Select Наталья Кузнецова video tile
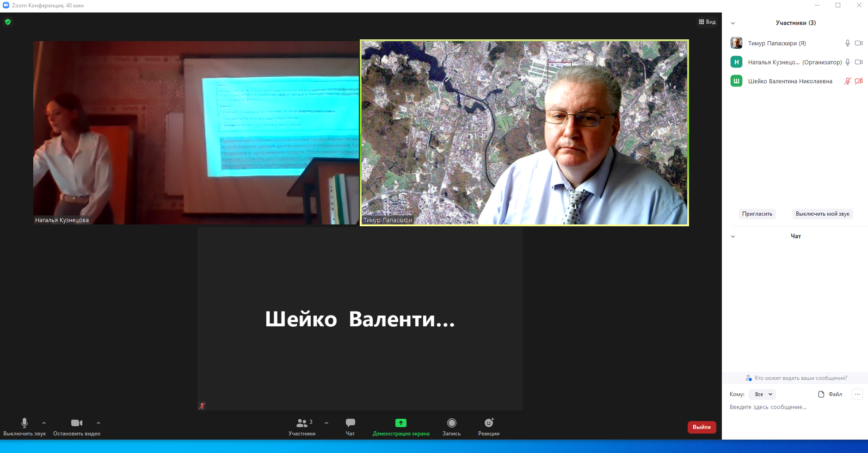This screenshot has width=868, height=453. (196, 133)
